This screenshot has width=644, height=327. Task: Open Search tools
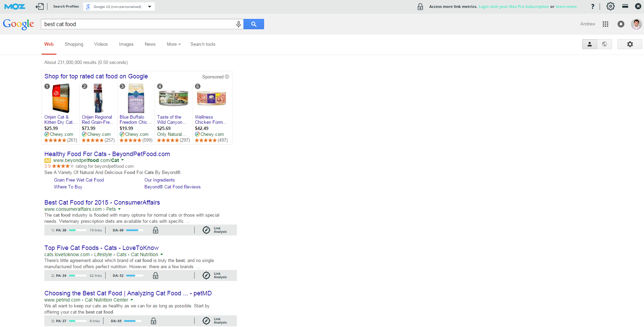(203, 44)
